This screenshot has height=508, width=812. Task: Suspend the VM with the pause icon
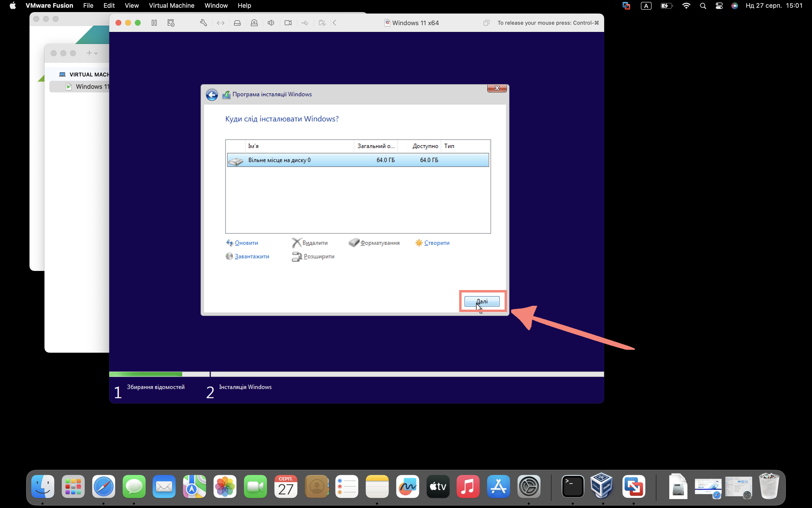[154, 23]
